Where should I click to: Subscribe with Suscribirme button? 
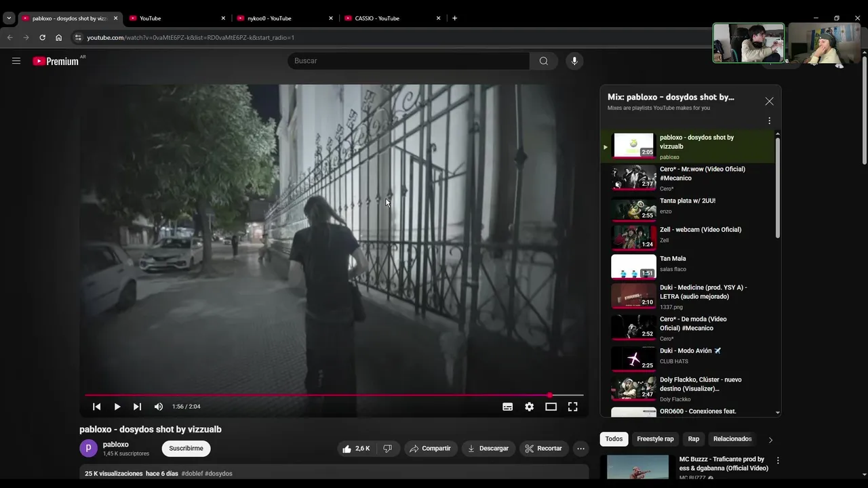tap(186, 449)
